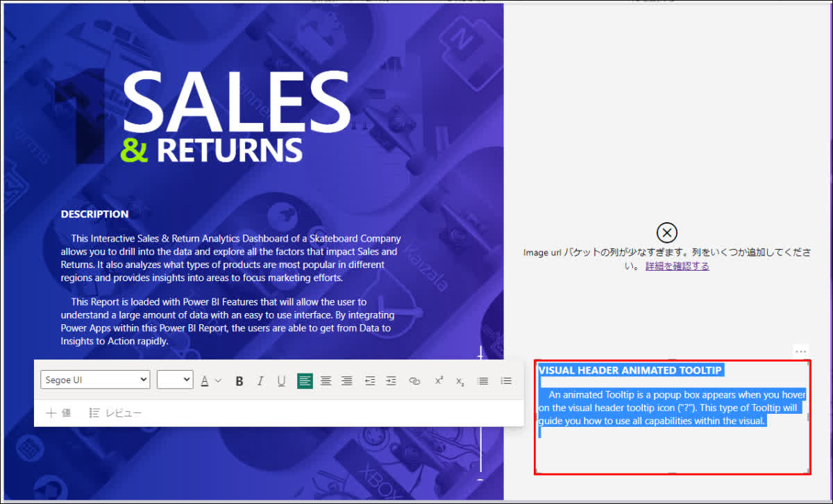
Task: Open the font color picker dropdown
Action: (x=211, y=380)
